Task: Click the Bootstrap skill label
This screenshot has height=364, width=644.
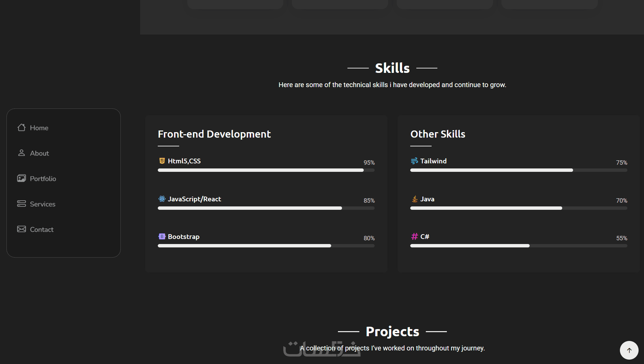Action: (x=184, y=237)
